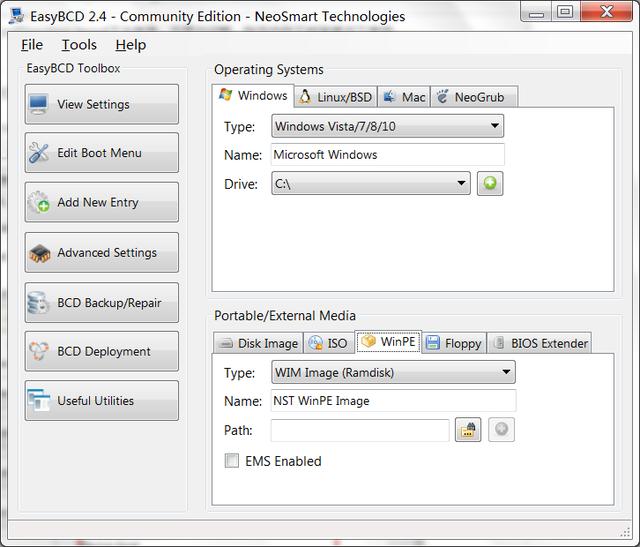Click the monitor icon on View Settings
This screenshot has height=547, width=640.
39,105
